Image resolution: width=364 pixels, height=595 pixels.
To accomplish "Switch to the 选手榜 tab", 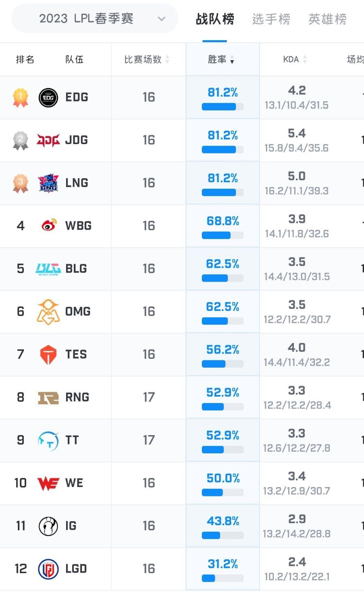I will [x=271, y=19].
